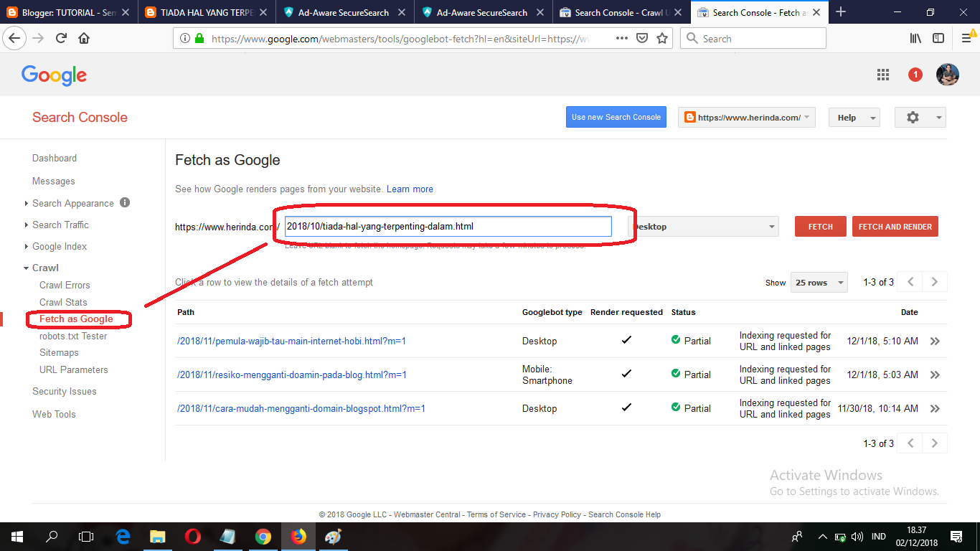The image size is (980, 551).
Task: Open Windows action center notifications
Action: pyautogui.click(x=956, y=537)
